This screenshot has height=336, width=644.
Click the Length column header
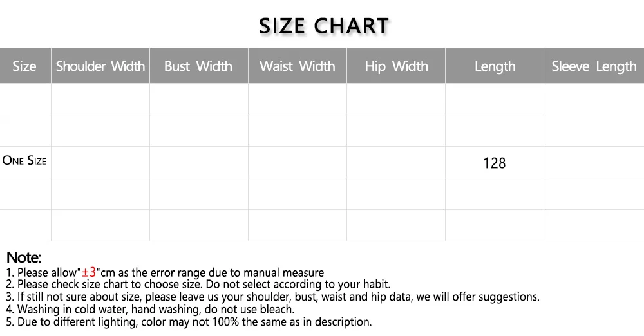(495, 66)
